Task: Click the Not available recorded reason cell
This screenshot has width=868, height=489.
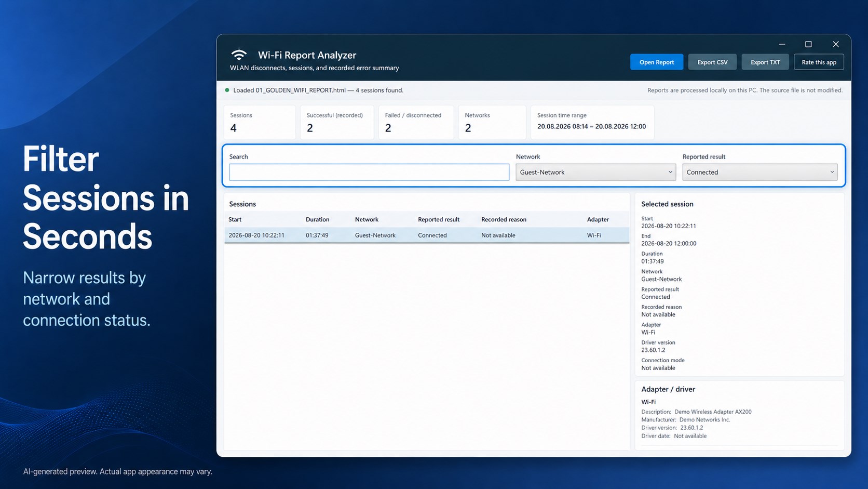Action: (x=498, y=235)
